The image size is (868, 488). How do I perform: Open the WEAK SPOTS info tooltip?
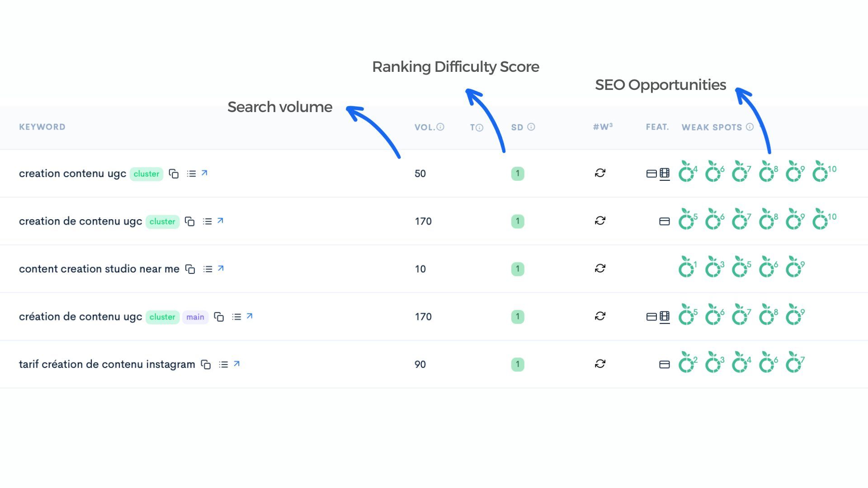point(750,127)
